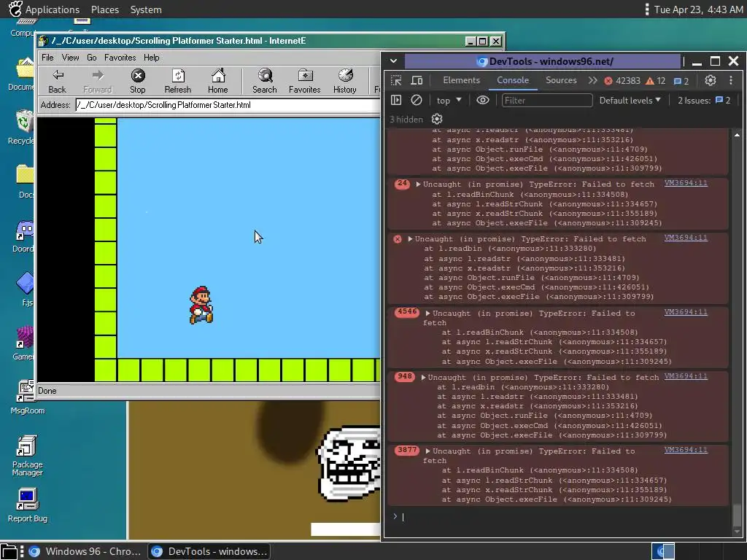Click the console vertical scrollbar up arrow

tap(737, 135)
